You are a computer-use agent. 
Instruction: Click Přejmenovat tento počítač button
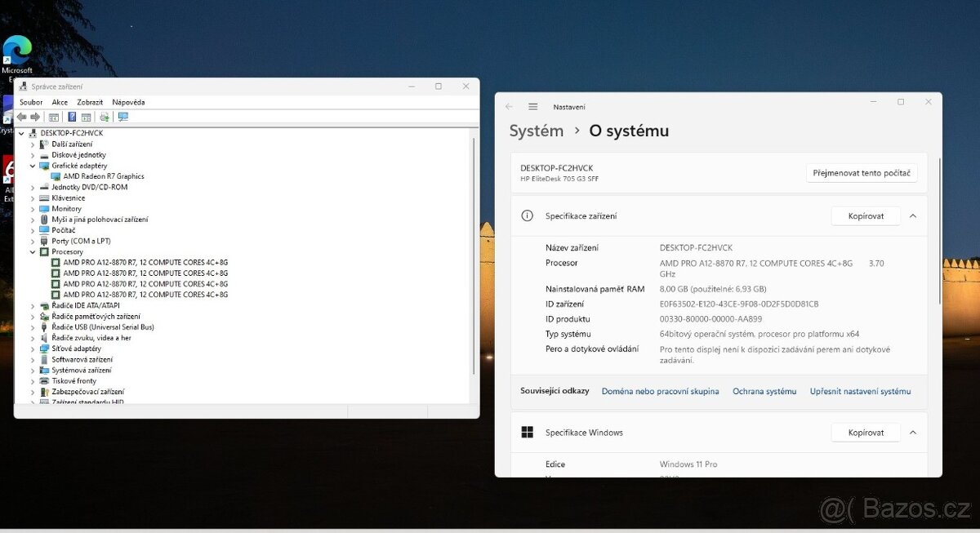[x=862, y=173]
